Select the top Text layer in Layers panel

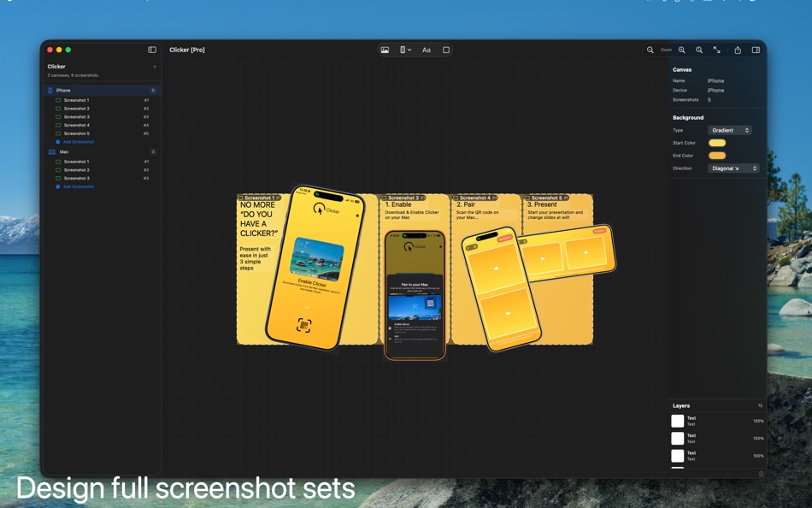690,419
